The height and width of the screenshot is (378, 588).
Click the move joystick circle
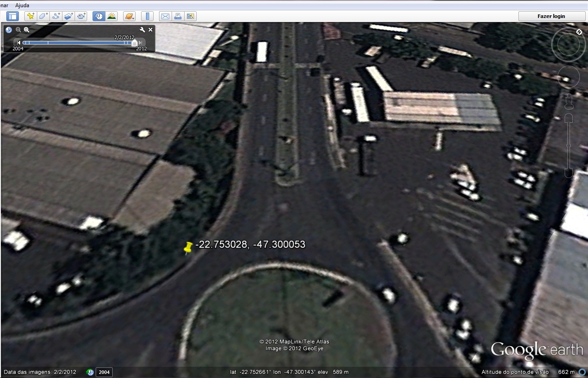569,77
